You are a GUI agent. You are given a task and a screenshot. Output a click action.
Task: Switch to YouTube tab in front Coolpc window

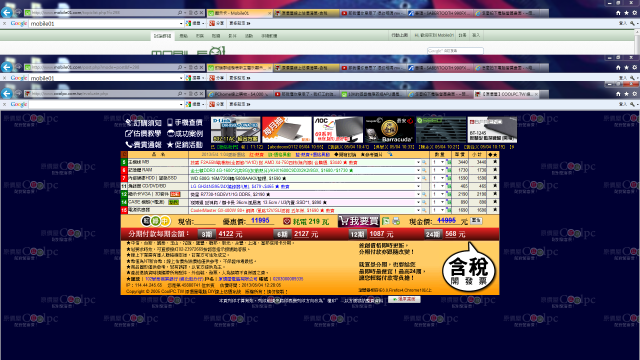tap(306, 94)
